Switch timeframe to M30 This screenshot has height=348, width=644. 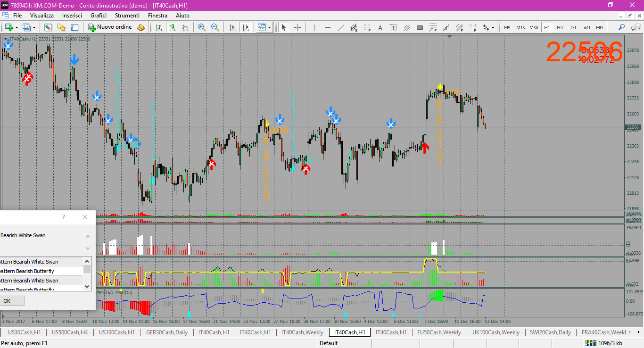pos(534,27)
